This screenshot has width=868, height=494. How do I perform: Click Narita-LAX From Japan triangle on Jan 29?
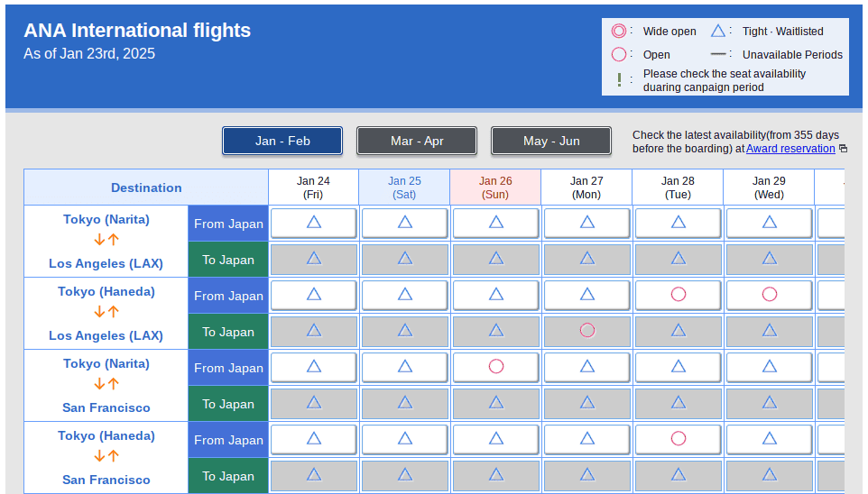pyautogui.click(x=770, y=223)
